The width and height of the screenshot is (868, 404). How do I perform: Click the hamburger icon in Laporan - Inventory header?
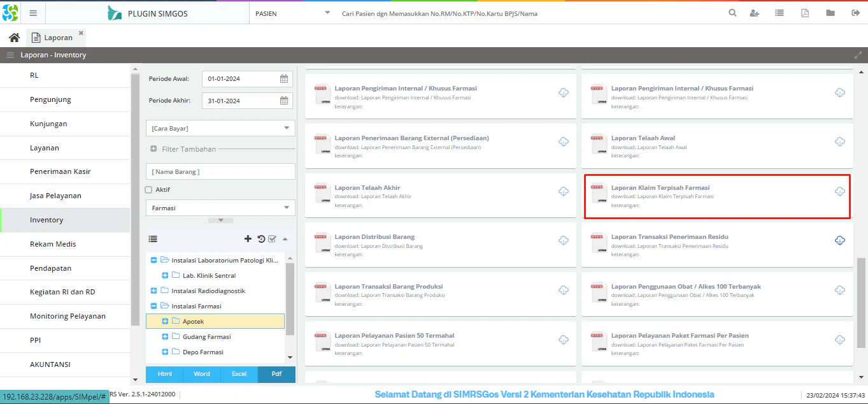[x=10, y=55]
